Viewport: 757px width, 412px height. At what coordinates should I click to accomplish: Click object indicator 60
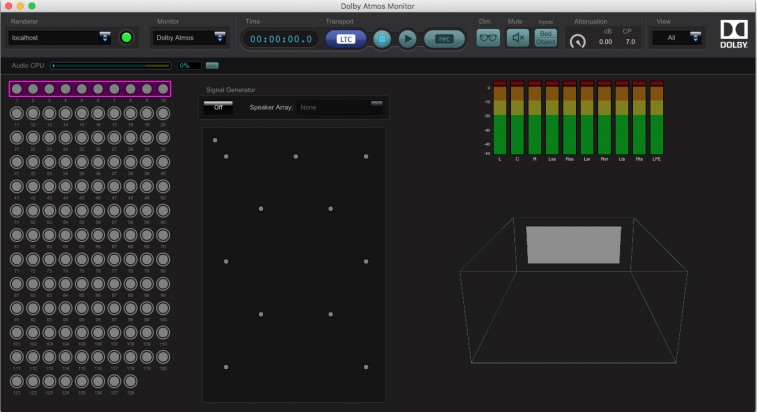click(x=163, y=211)
